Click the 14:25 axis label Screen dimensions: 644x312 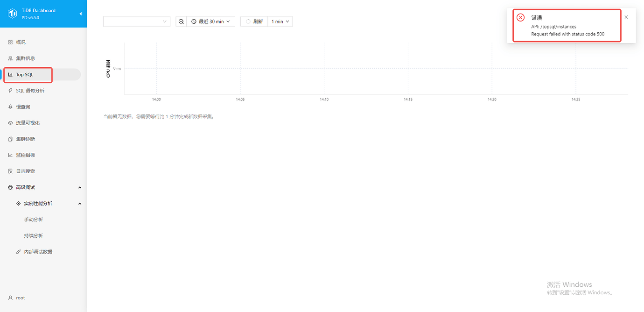[x=576, y=99]
